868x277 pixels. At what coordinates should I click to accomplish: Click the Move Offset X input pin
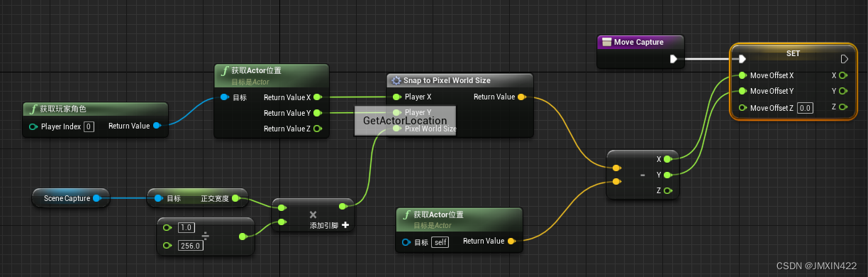tap(742, 75)
